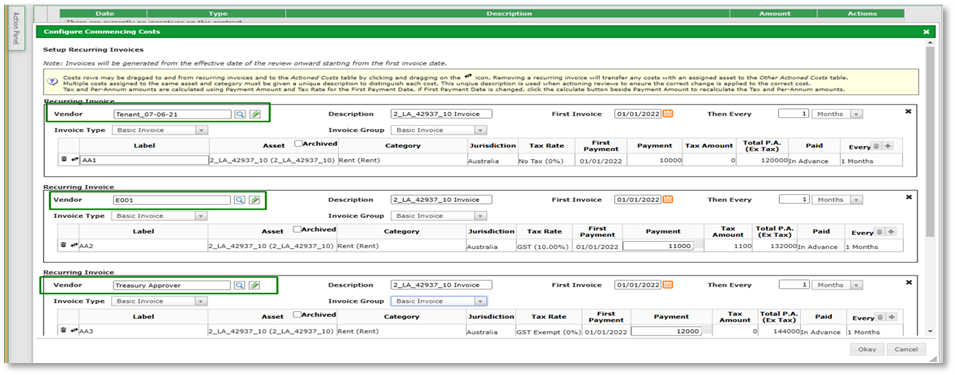Delete the AA2 cost row

63,245
